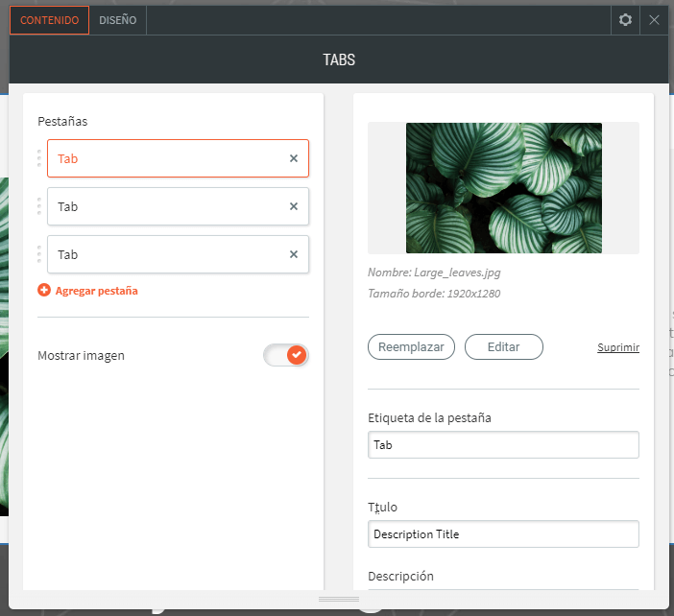Grab the drag handle of the second Tab
The height and width of the screenshot is (616, 674).
pyautogui.click(x=39, y=206)
